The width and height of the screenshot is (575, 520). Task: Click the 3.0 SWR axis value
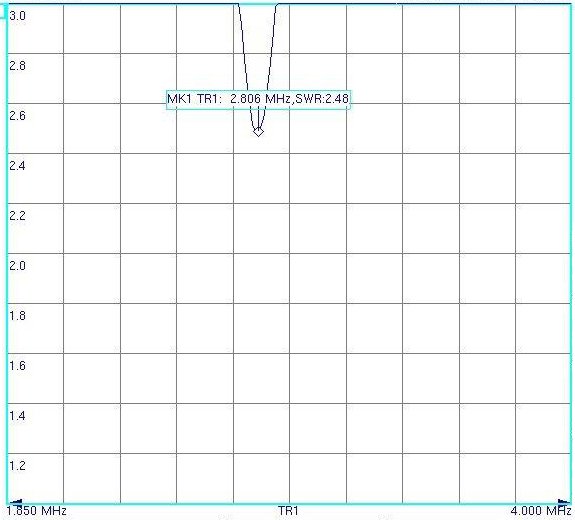point(17,16)
